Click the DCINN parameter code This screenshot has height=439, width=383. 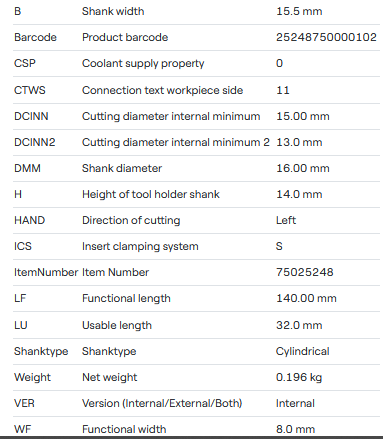[31, 116]
